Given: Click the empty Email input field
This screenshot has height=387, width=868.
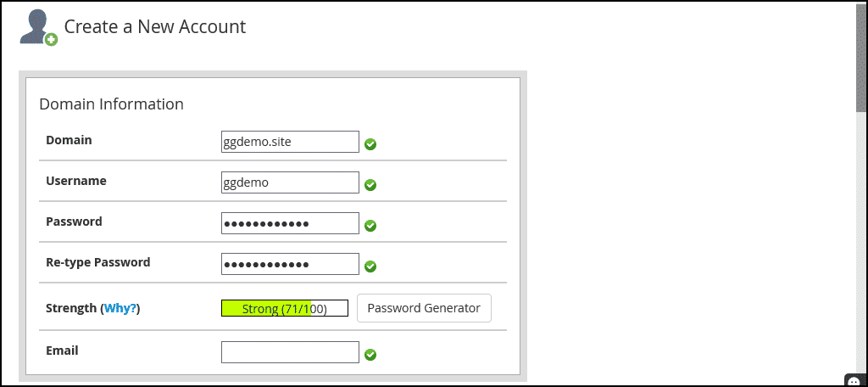Looking at the screenshot, I should (290, 352).
